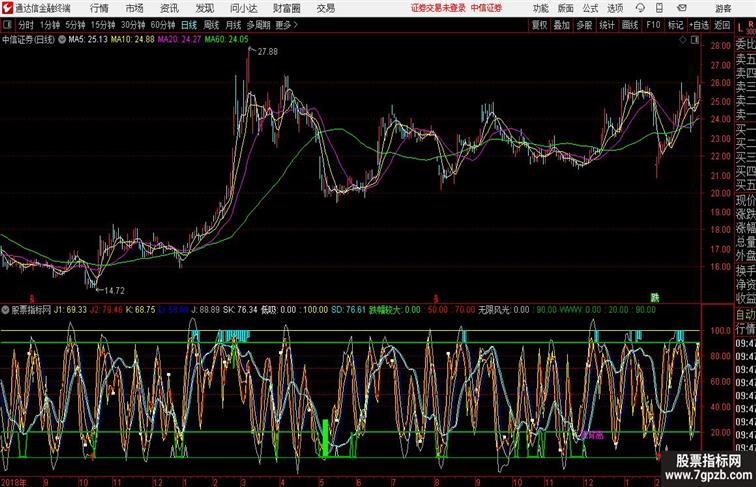756x487 pixels.
Task: Toggle the sidebar panel icon left of 分时
Action: pos(7,25)
